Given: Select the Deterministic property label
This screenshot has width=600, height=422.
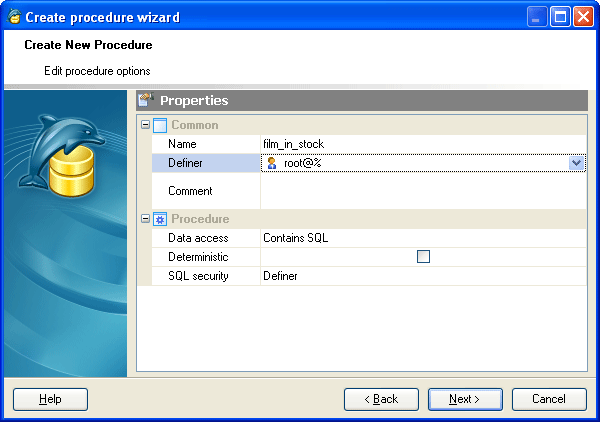Looking at the screenshot, I should point(198,257).
